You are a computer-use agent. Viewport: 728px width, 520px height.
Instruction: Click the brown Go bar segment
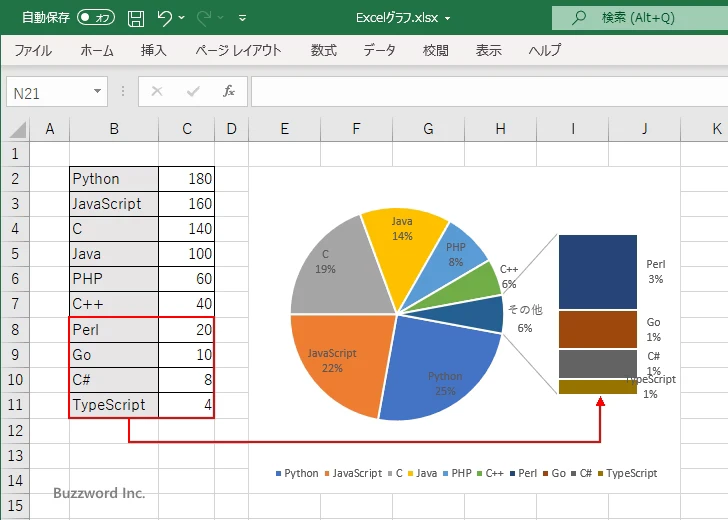tap(598, 329)
